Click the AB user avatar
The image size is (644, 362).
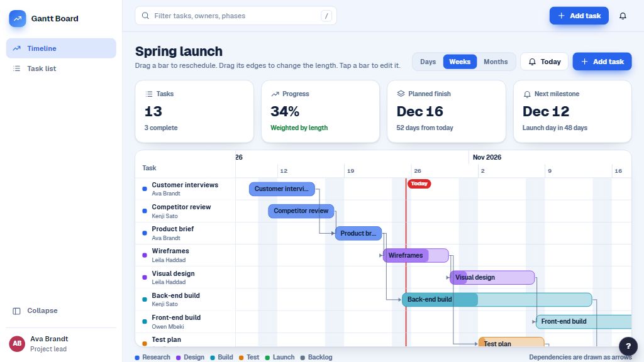click(x=17, y=344)
